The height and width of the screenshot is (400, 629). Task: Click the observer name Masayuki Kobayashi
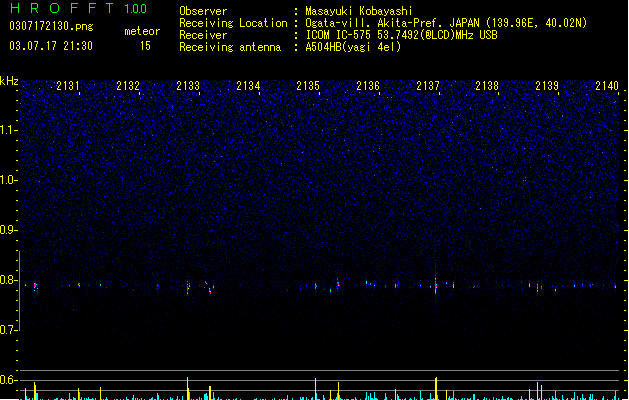[359, 11]
